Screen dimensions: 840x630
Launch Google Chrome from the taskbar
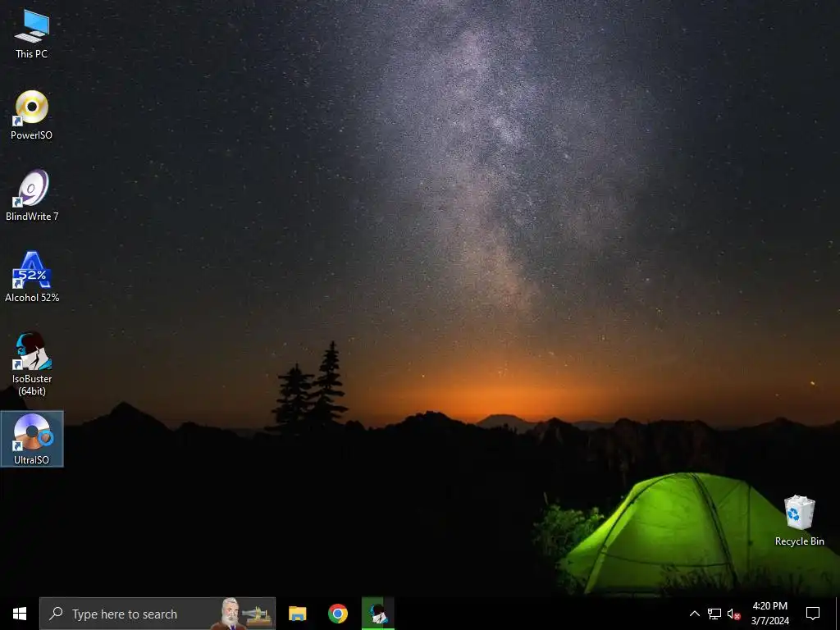[x=337, y=614]
